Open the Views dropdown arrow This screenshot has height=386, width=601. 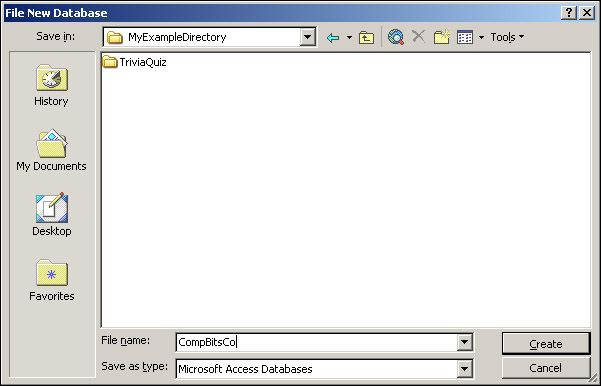tap(481, 38)
